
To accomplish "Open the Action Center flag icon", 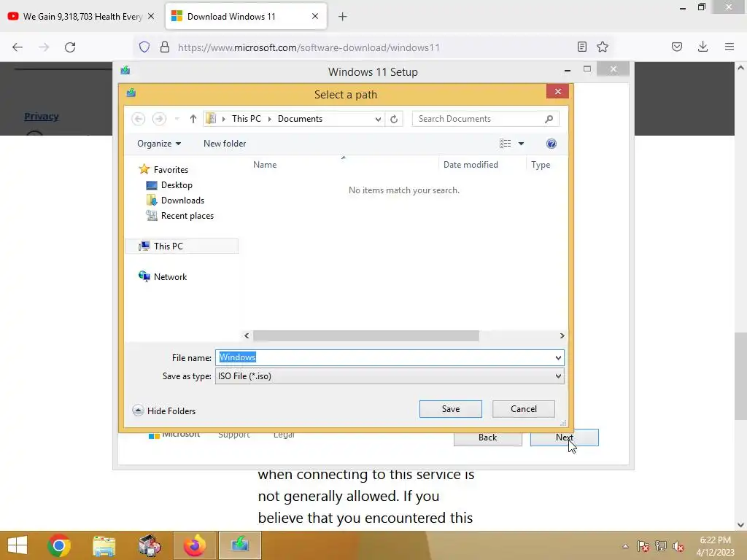I will (x=643, y=546).
